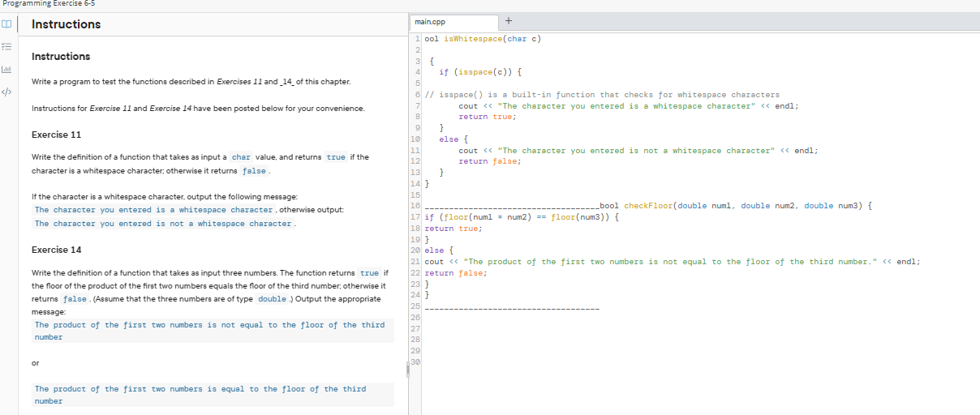The height and width of the screenshot is (415, 980).
Task: Select the Exercise 11 heading
Action: click(x=56, y=135)
